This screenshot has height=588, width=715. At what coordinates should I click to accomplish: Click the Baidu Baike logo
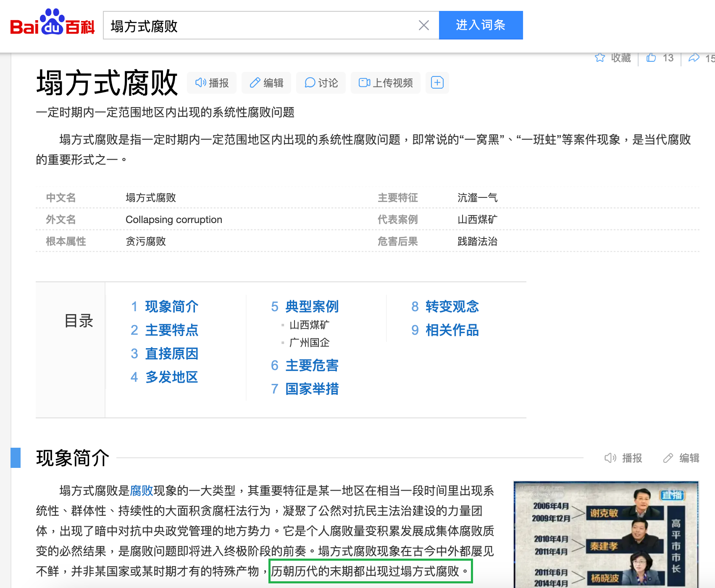tap(52, 24)
